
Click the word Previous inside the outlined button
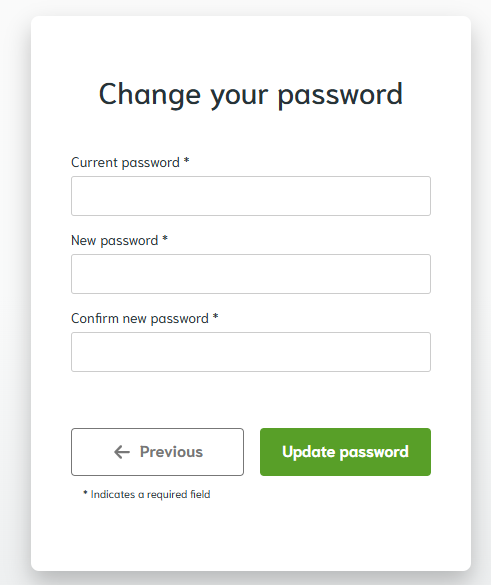(x=171, y=452)
